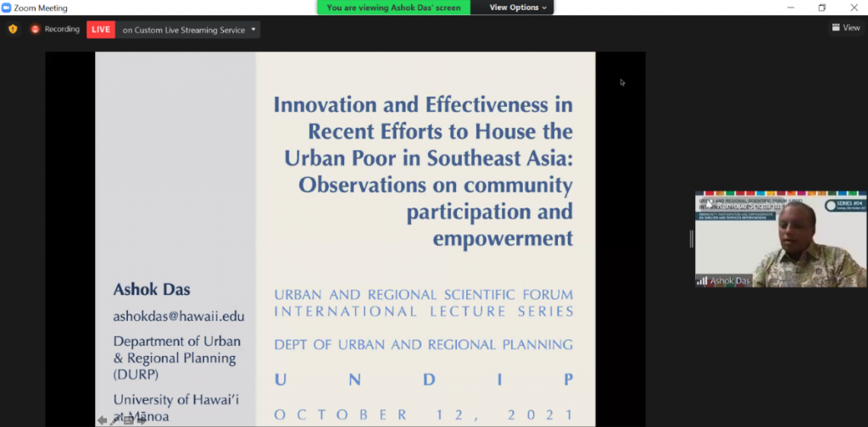The width and height of the screenshot is (868, 427).
Task: Click the network signal bars beside Ashok Das
Action: pyautogui.click(x=702, y=280)
